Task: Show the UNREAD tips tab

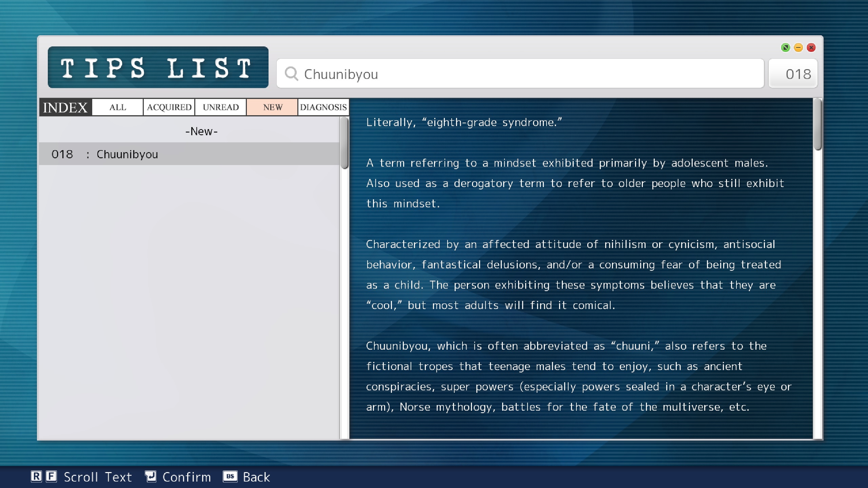Action: pyautogui.click(x=220, y=107)
